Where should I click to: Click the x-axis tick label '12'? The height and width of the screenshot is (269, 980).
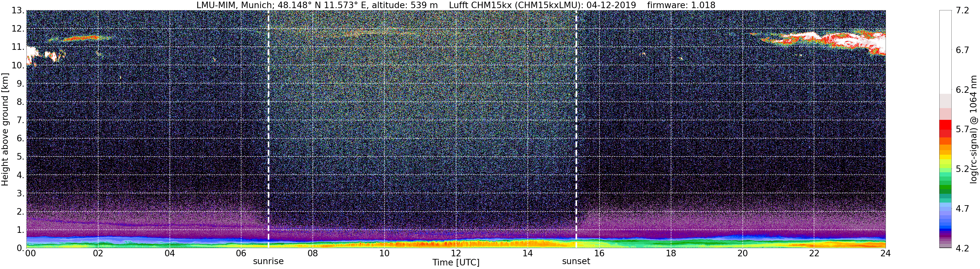(456, 253)
